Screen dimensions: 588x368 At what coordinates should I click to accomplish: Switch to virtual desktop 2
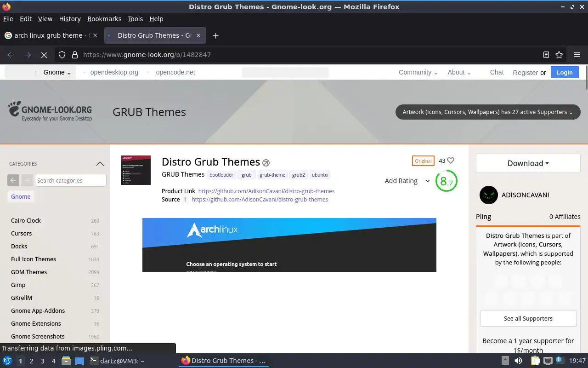tap(31, 361)
